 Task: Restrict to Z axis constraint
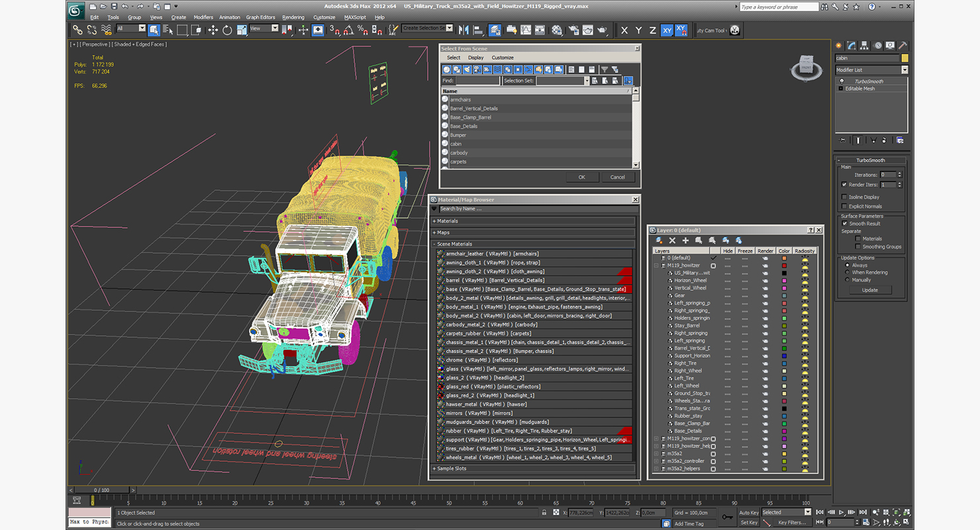point(652,30)
